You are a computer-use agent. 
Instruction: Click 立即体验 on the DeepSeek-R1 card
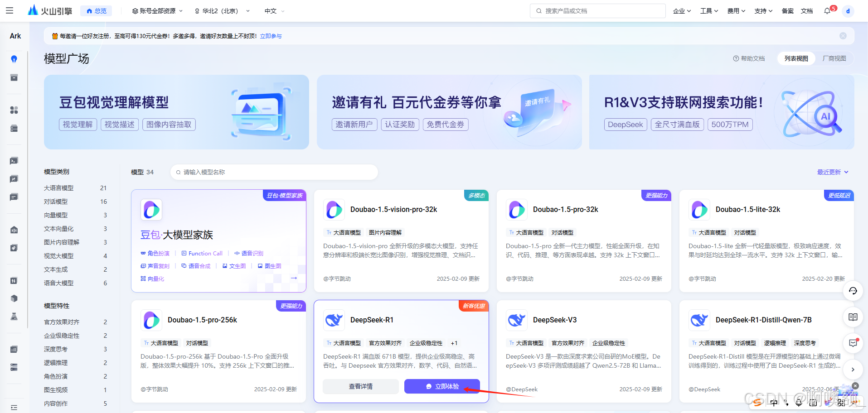(x=442, y=386)
